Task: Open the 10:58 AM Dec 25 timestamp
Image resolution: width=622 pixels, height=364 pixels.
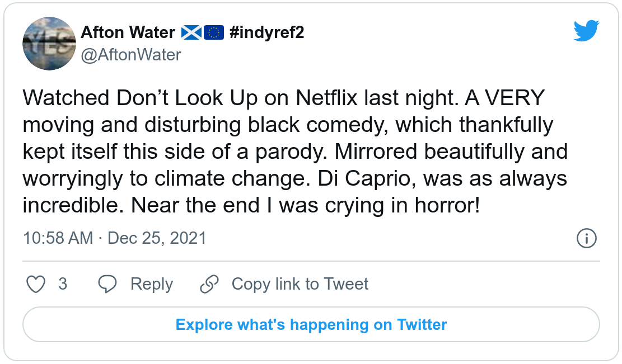Action: coord(115,238)
